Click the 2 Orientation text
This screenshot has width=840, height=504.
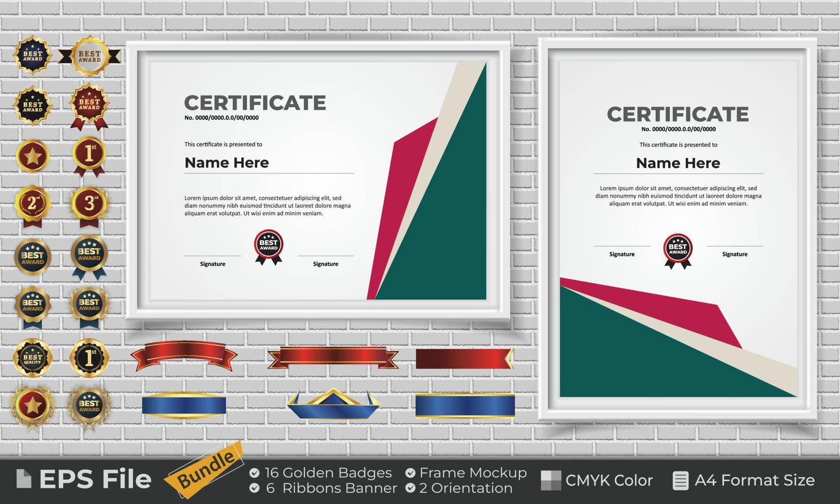click(466, 488)
